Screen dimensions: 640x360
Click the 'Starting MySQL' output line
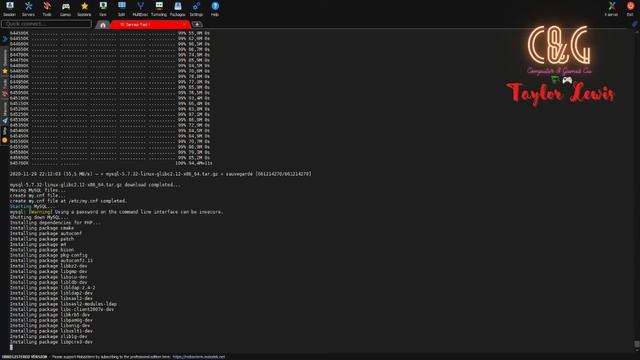click(x=31, y=207)
